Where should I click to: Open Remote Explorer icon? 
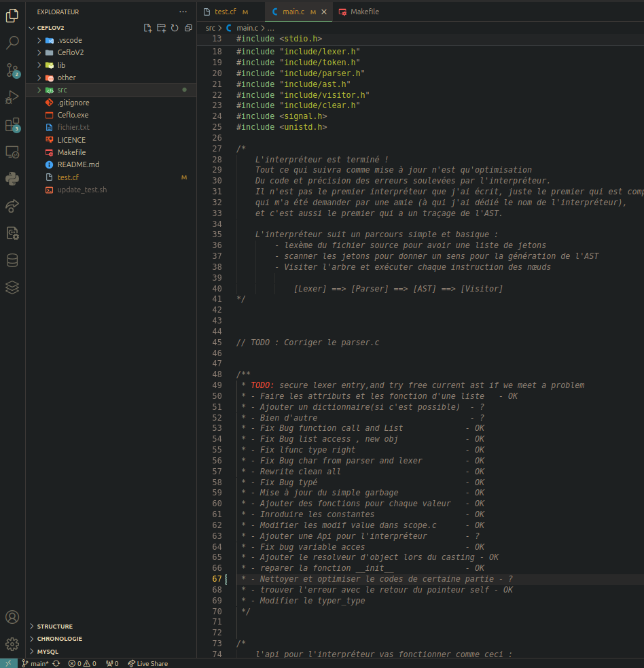coord(12,152)
